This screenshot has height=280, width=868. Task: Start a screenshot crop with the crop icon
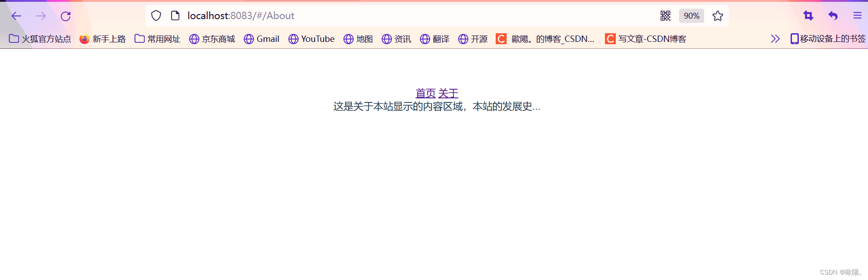tap(808, 15)
